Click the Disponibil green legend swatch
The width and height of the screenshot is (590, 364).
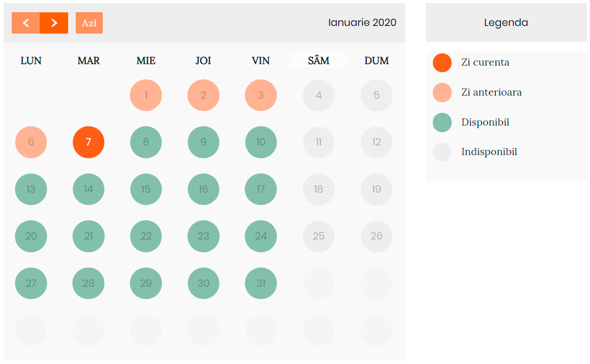click(x=442, y=123)
